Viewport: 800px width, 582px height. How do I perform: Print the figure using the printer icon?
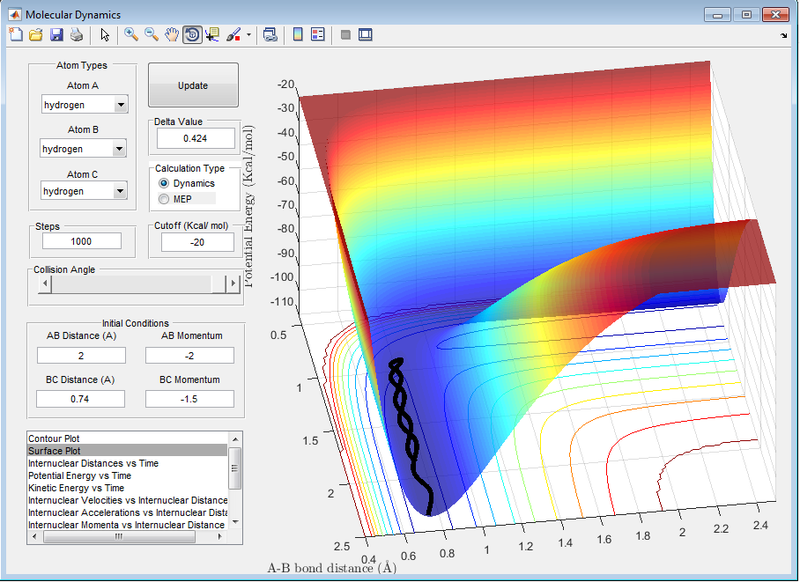[77, 35]
